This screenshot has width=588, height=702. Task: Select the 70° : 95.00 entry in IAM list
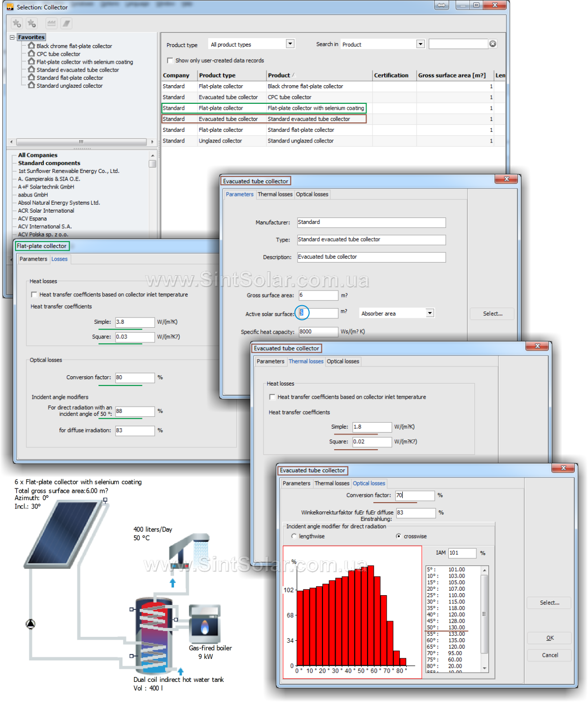coord(444,653)
